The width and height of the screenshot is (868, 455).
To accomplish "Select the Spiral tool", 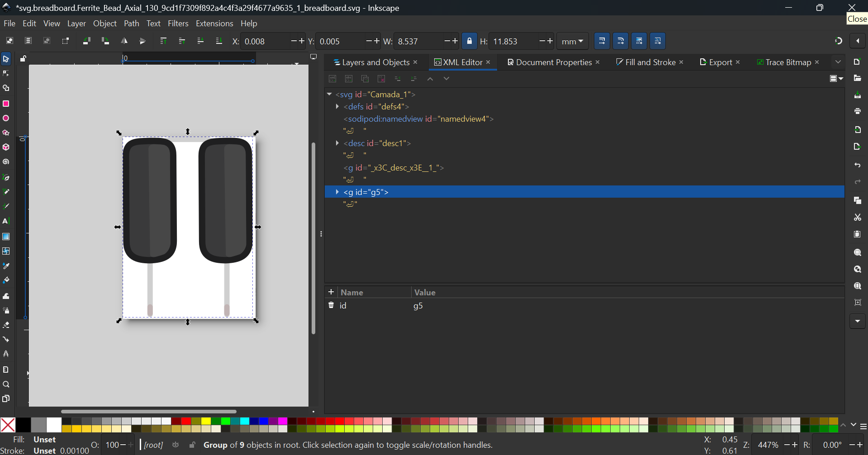I will pyautogui.click(x=6, y=162).
